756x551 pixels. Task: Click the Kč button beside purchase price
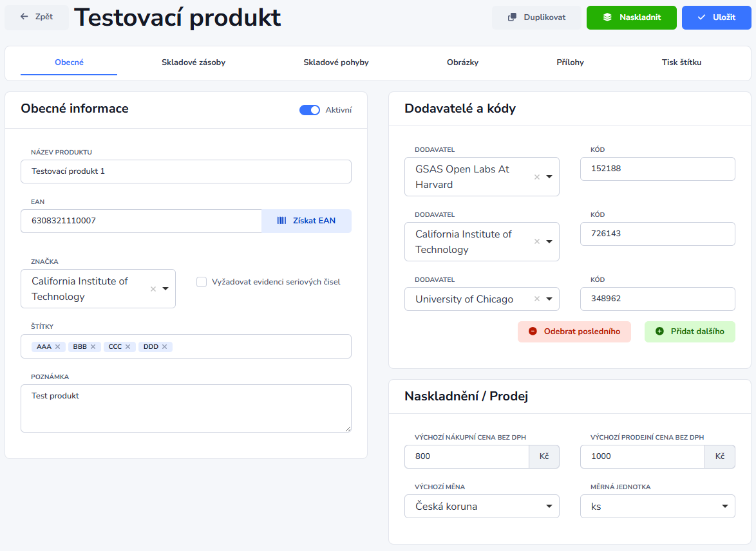pyautogui.click(x=543, y=456)
